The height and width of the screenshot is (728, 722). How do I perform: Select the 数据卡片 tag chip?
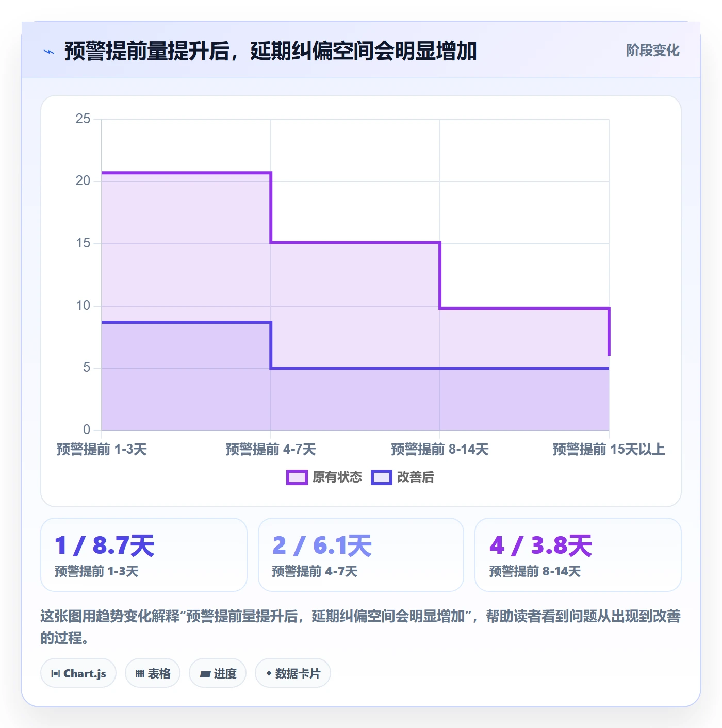point(293,673)
